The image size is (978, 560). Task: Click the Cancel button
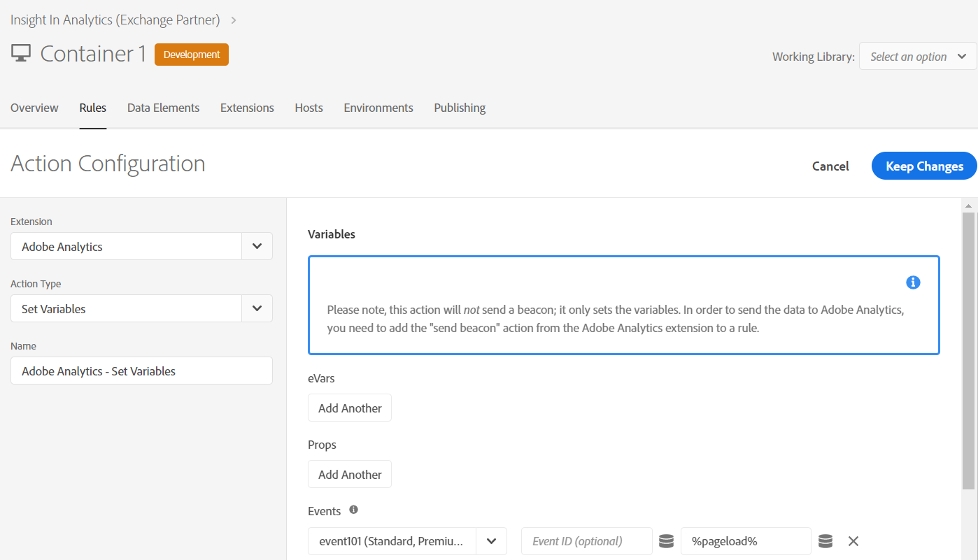[x=830, y=166]
